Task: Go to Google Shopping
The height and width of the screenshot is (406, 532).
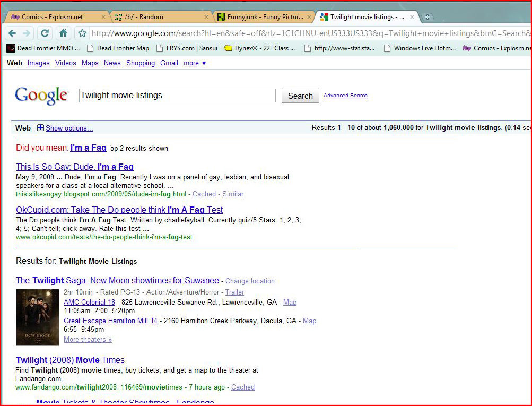Action: click(x=141, y=63)
